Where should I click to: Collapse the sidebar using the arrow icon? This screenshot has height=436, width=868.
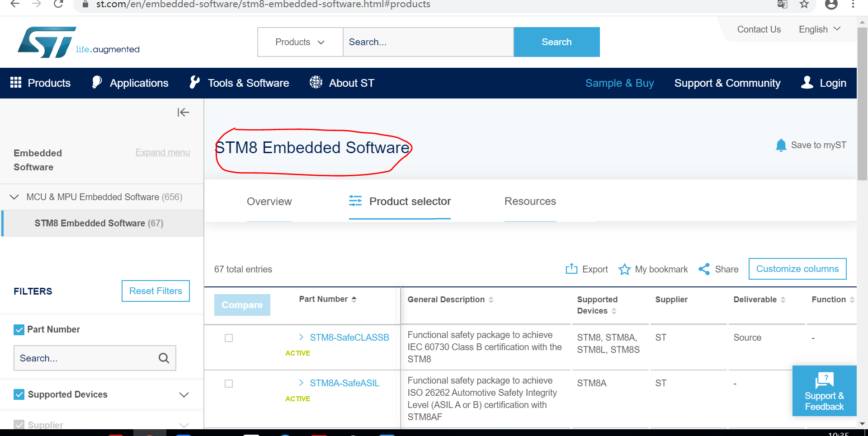point(183,112)
